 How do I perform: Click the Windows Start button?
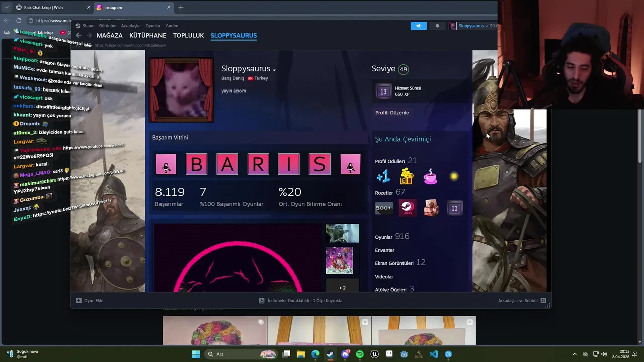coord(196,354)
